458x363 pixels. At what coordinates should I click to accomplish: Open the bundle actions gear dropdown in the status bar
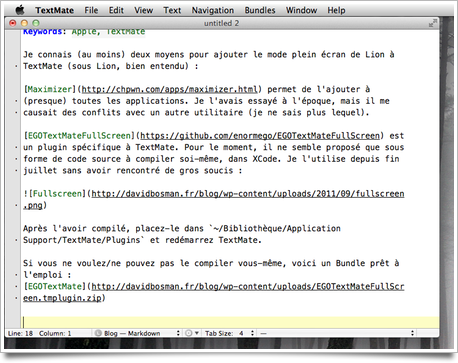click(192, 333)
